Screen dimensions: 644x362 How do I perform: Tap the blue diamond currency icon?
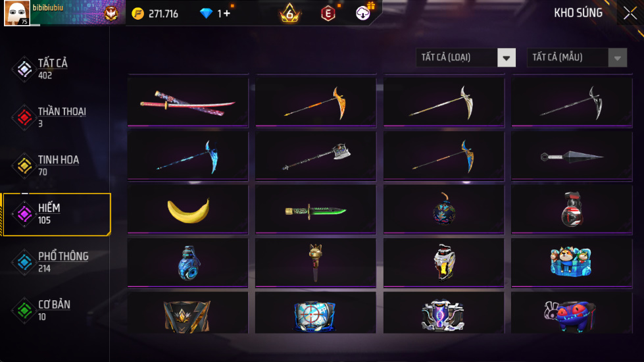point(206,14)
